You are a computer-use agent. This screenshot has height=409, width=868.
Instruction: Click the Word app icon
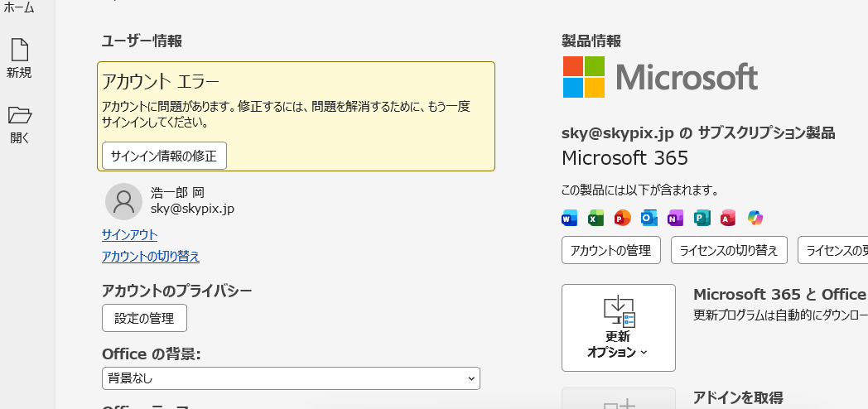(569, 218)
